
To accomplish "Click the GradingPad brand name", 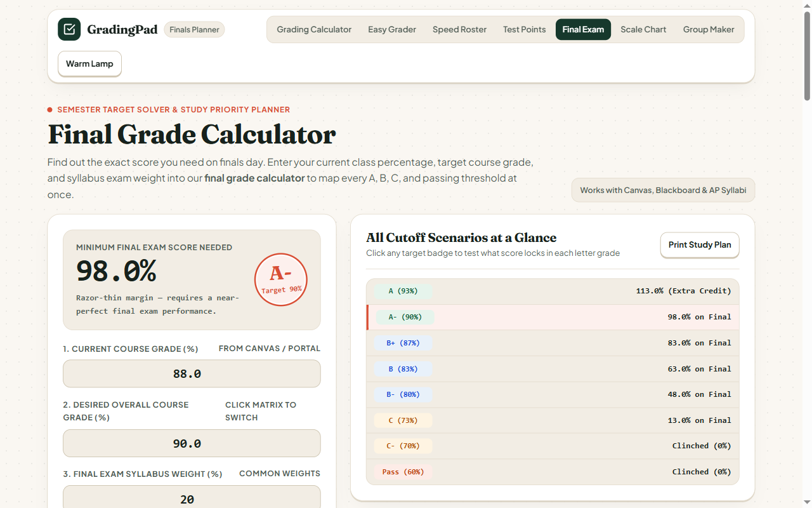I will coord(122,29).
